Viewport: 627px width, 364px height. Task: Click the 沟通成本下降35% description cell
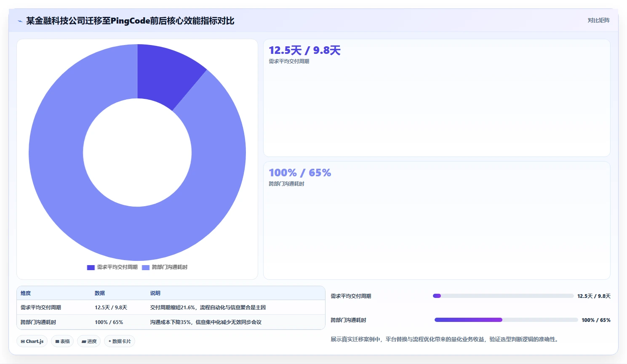[x=206, y=322]
